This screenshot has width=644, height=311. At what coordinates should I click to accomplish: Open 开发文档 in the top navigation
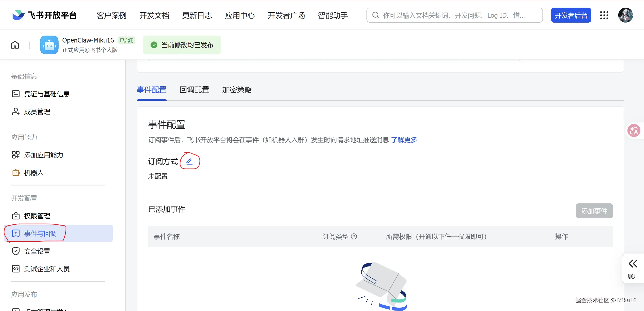coord(154,15)
